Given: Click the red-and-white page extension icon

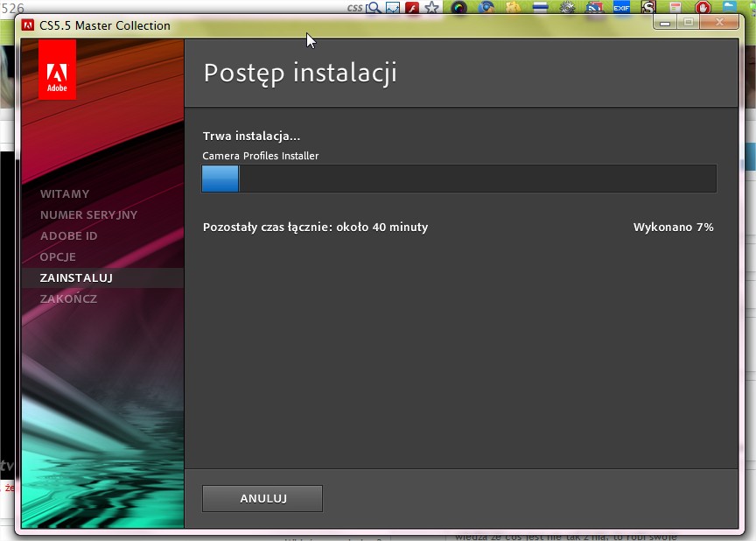Looking at the screenshot, I should coord(675,7).
